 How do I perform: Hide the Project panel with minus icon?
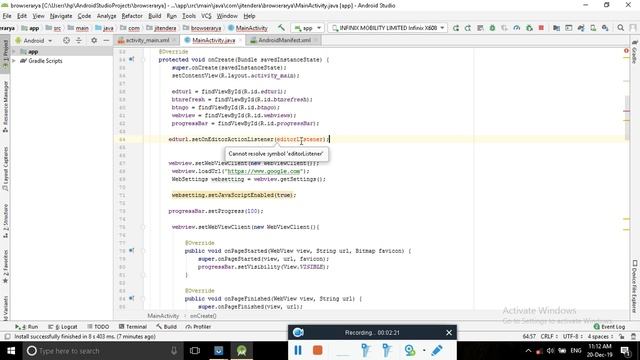click(x=106, y=40)
